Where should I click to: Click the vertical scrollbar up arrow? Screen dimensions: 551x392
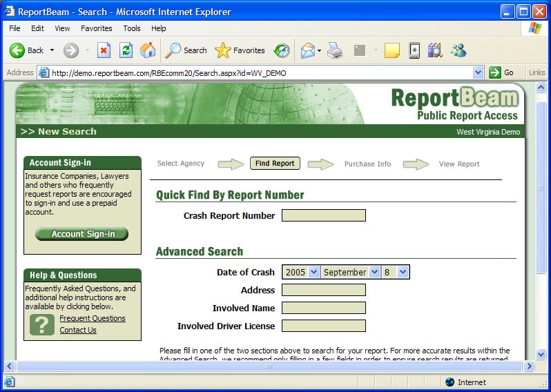541,87
